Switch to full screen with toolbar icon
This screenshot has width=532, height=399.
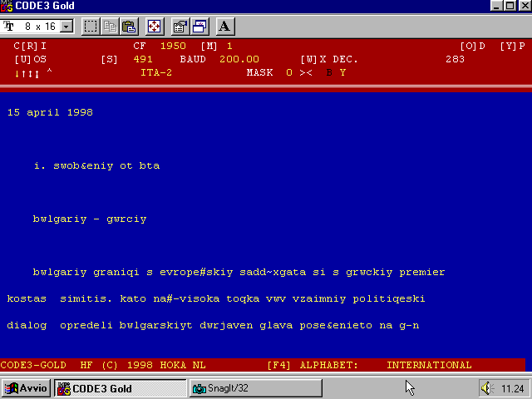click(x=155, y=26)
